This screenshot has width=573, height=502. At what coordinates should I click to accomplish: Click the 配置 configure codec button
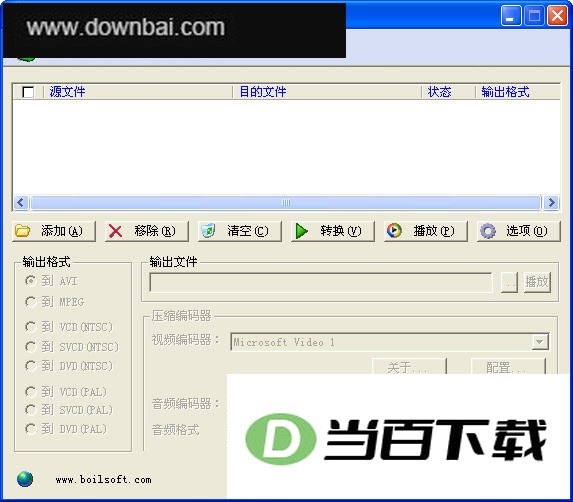(x=508, y=366)
